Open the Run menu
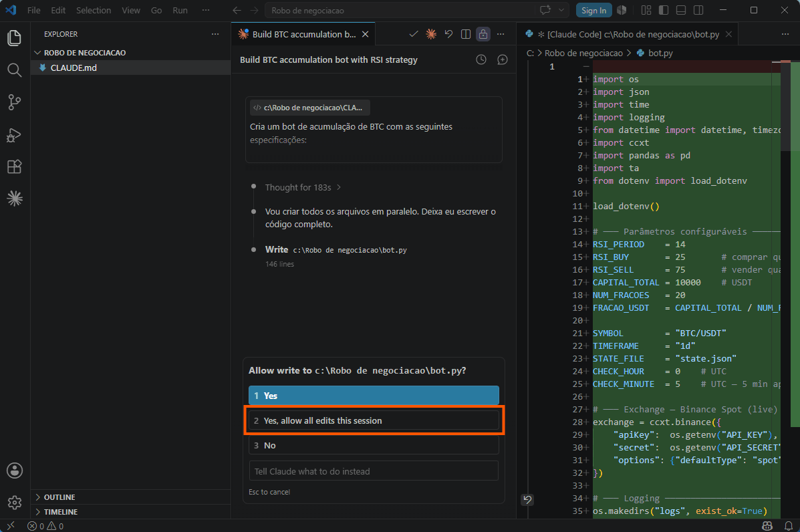 (180, 10)
